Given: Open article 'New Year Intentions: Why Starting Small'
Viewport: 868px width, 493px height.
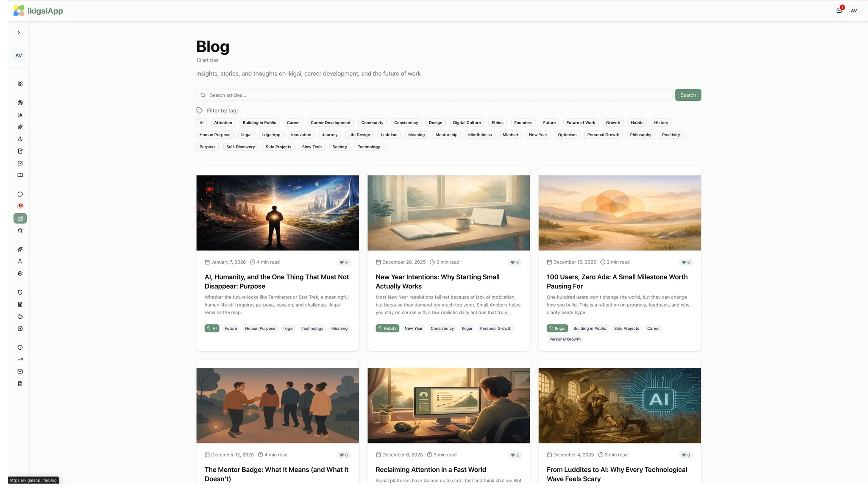Looking at the screenshot, I should (437, 281).
